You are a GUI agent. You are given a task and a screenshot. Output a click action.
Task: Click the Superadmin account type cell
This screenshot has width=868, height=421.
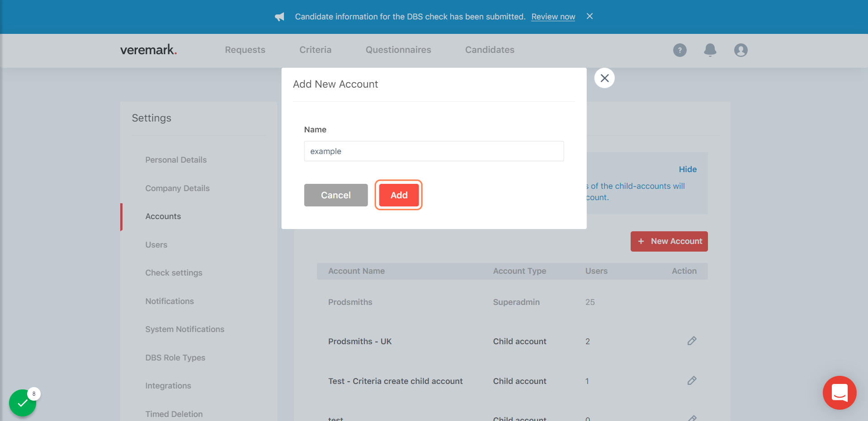click(x=516, y=302)
